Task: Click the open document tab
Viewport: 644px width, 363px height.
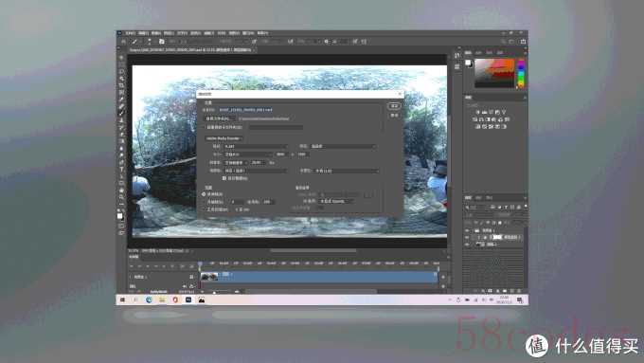Action: click(x=191, y=50)
